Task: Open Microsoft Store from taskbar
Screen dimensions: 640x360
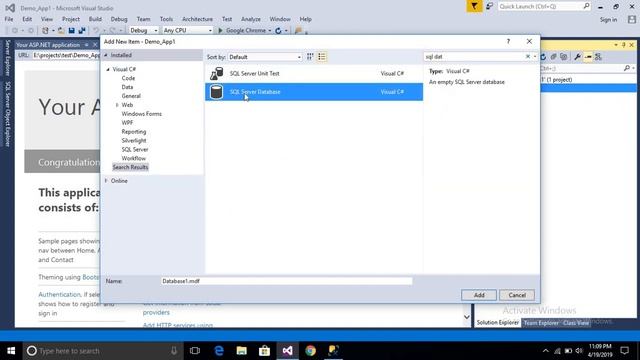Action: pos(264,351)
